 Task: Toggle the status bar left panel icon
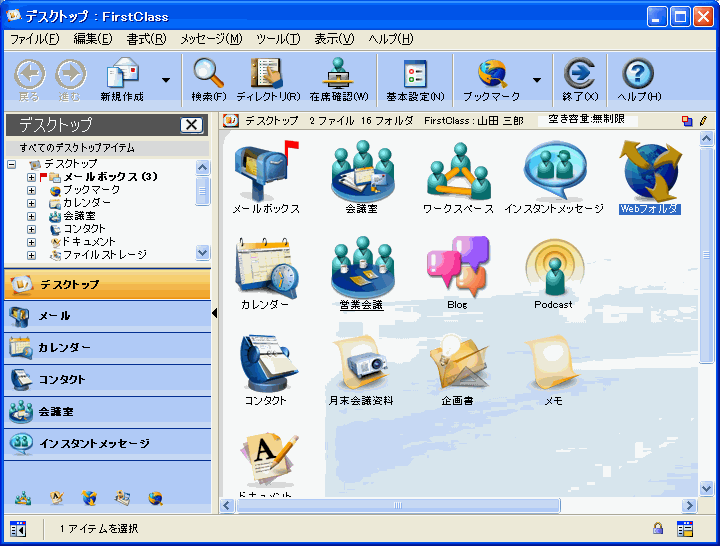pos(18,528)
